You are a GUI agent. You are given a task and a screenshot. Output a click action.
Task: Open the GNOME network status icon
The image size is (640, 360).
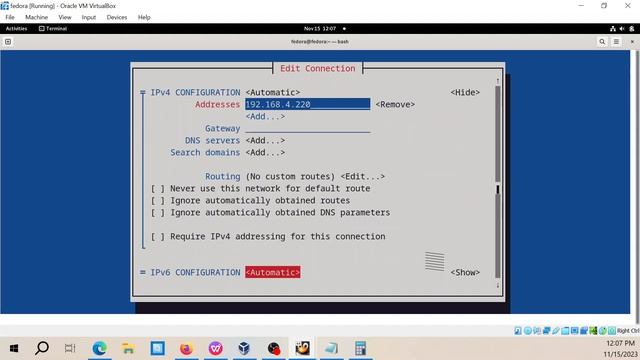[613, 29]
